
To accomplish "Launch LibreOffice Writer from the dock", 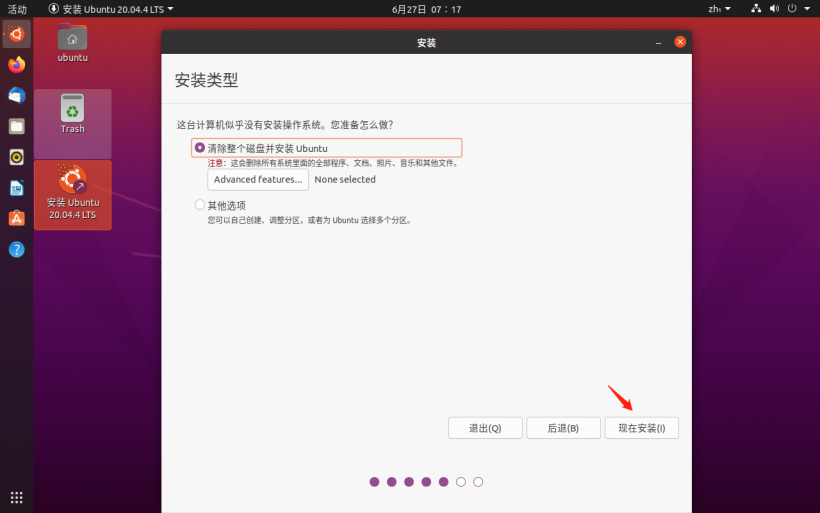I will [16, 188].
